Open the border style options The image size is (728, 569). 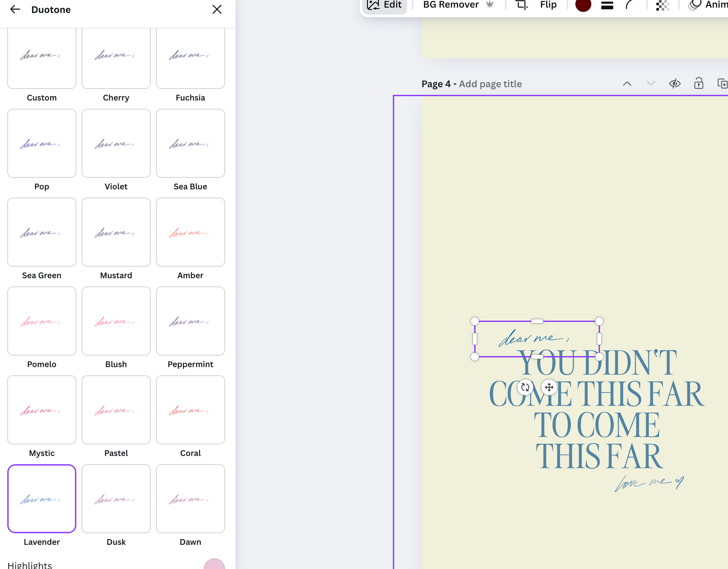(x=607, y=5)
